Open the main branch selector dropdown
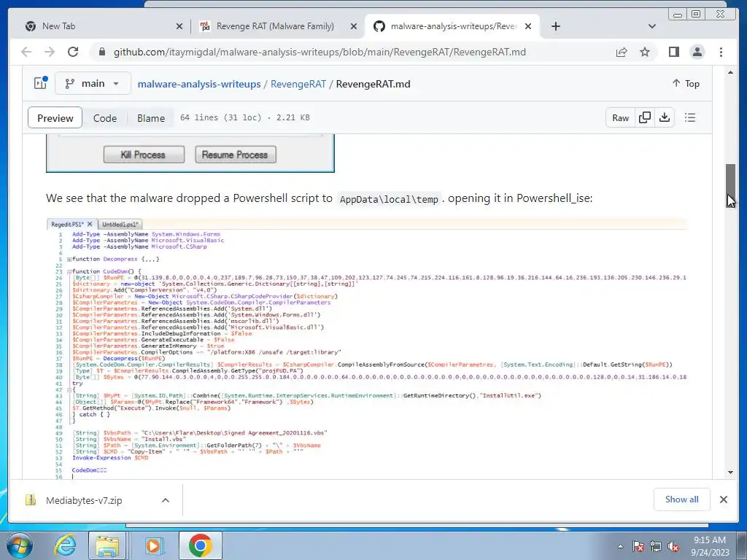Screen dimensions: 747x560 93,83
